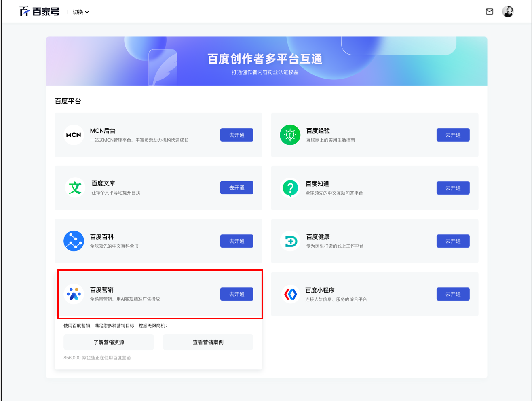This screenshot has height=401, width=532.
Task: Open the 切换 dropdown
Action: 80,12
